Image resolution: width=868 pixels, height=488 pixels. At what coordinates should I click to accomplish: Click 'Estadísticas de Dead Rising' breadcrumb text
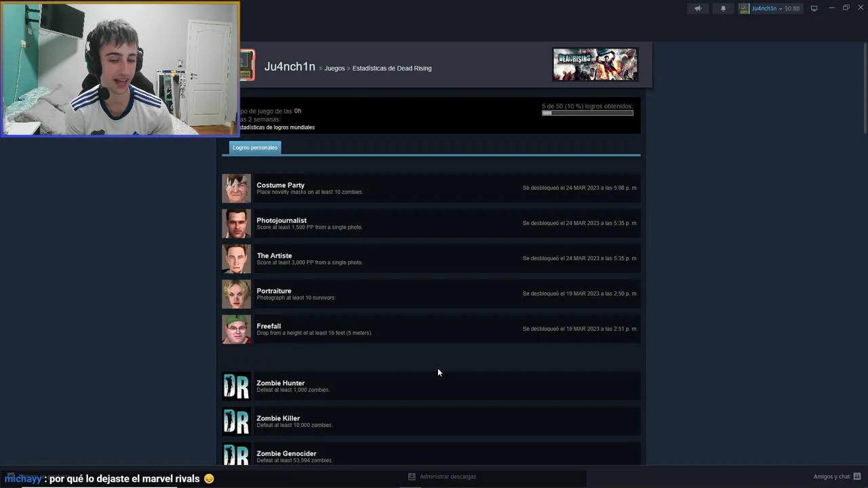click(392, 68)
